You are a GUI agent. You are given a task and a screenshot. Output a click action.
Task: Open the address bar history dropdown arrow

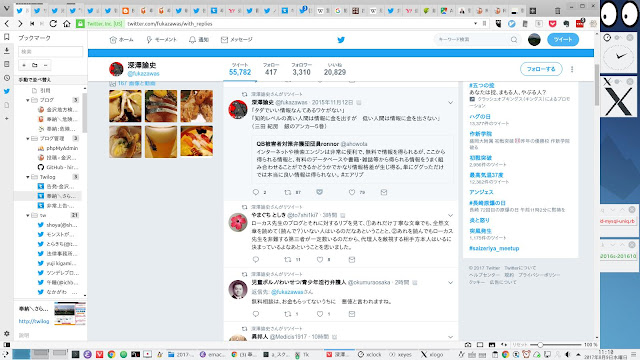[475, 24]
